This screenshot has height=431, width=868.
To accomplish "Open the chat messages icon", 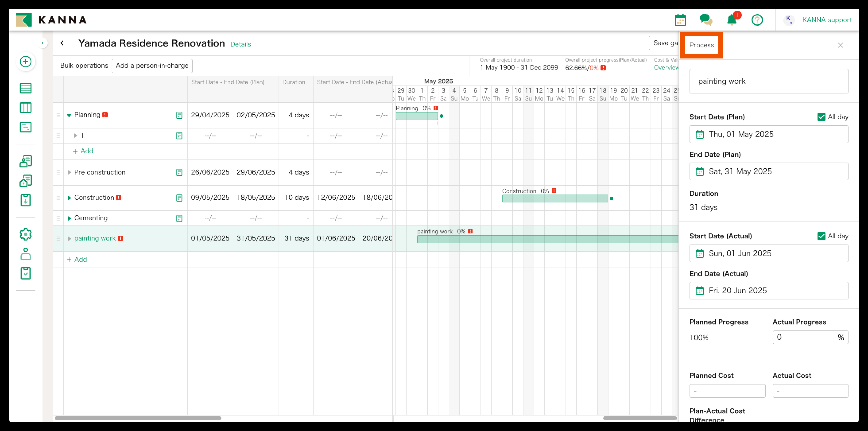I will click(706, 19).
